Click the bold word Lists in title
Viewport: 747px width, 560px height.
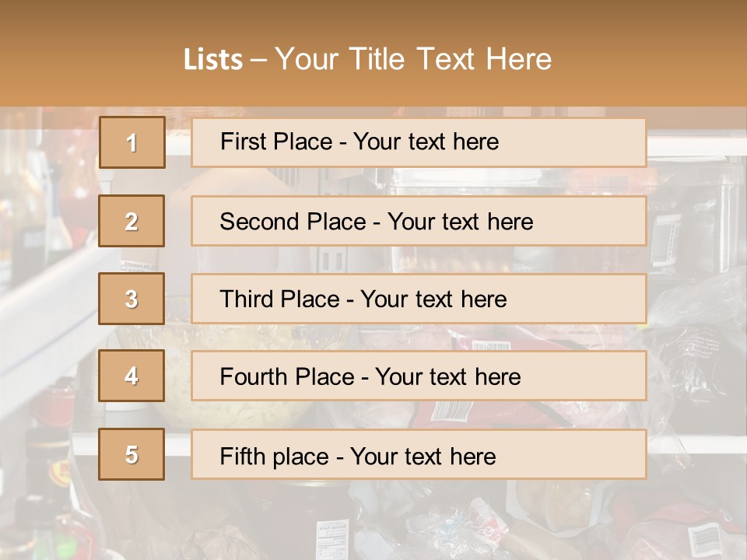pyautogui.click(x=213, y=59)
